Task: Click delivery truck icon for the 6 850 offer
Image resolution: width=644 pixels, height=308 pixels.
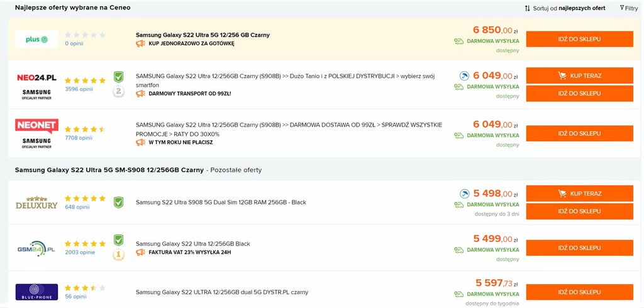Action: (x=458, y=41)
